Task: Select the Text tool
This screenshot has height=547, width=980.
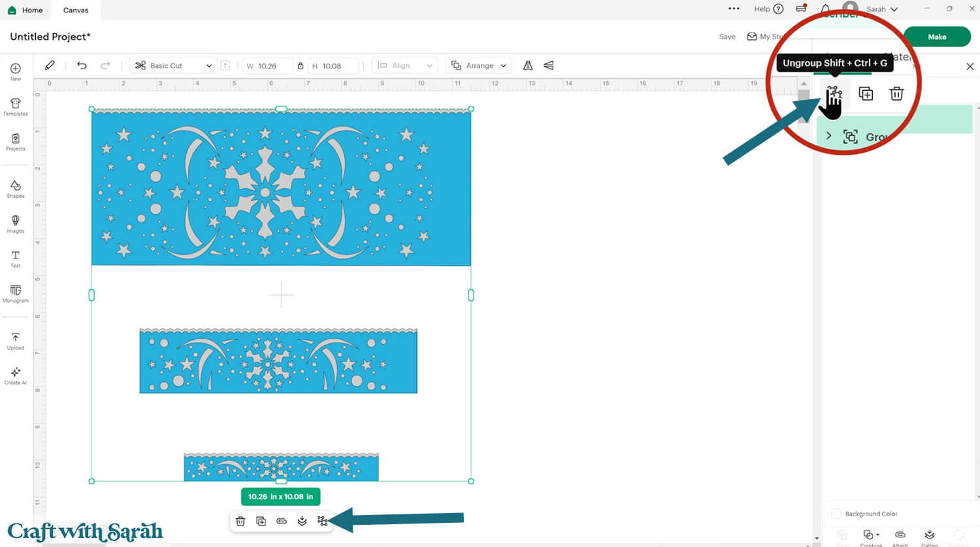Action: (x=16, y=259)
